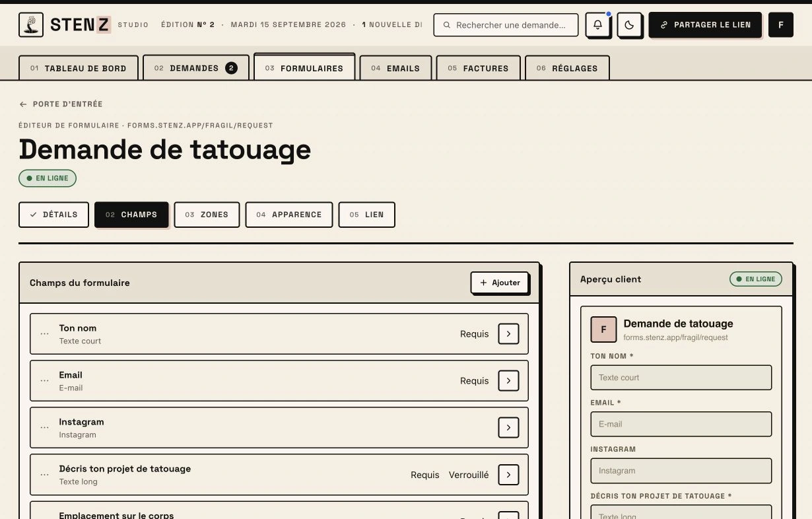This screenshot has width=812, height=519.
Task: Go back to Porte d'entrée
Action: coord(61,104)
